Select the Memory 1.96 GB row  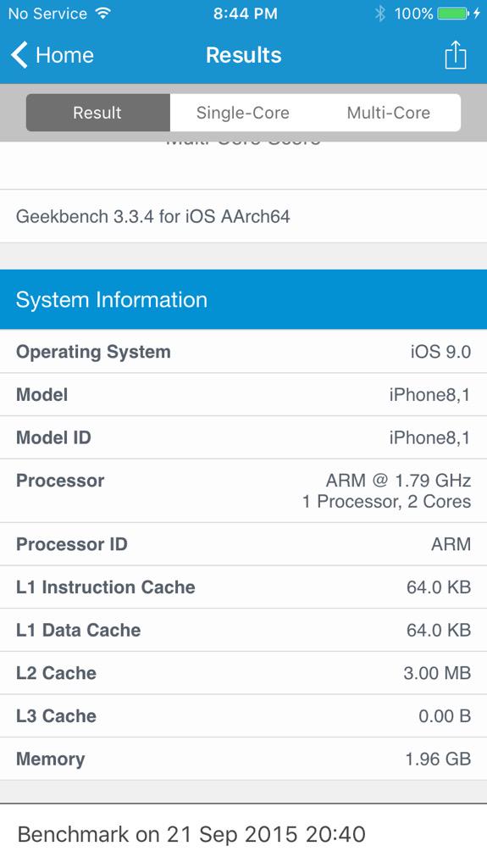(x=244, y=759)
